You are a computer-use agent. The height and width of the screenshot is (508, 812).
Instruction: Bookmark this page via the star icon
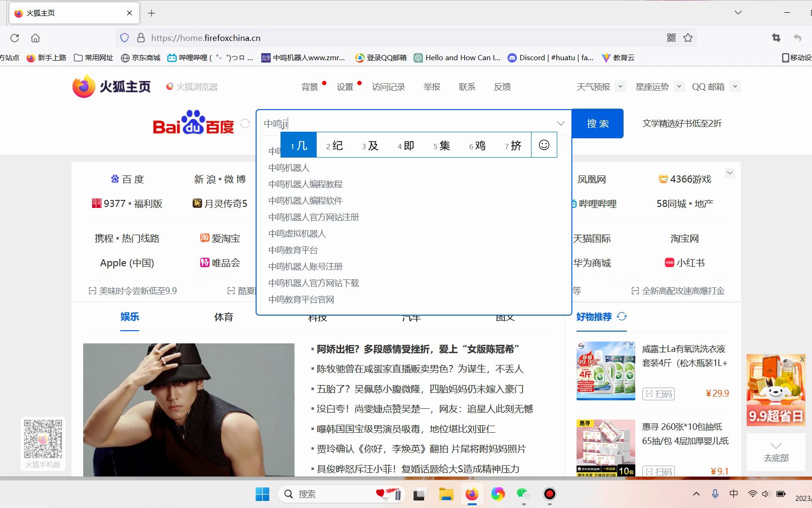(687, 38)
